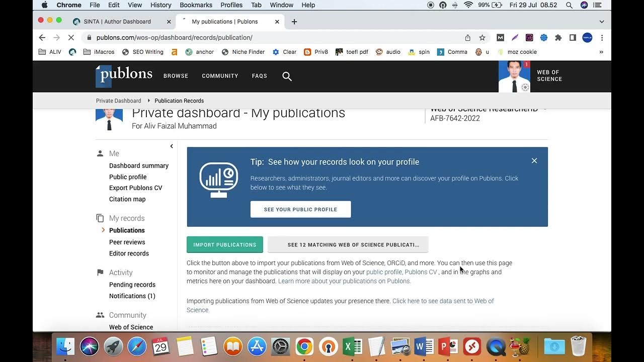Open the public profile link in paragraph

coord(384,272)
